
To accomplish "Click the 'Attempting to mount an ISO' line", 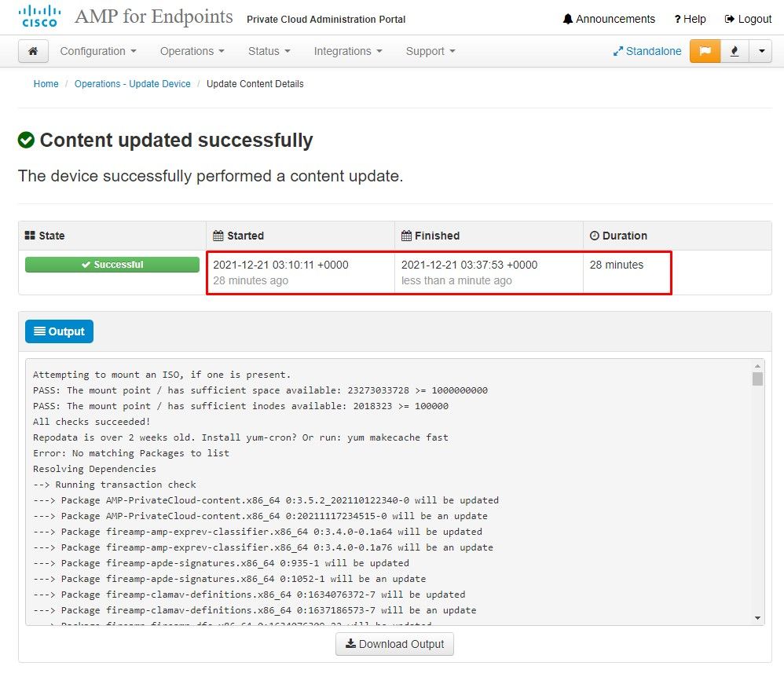I will (162, 375).
